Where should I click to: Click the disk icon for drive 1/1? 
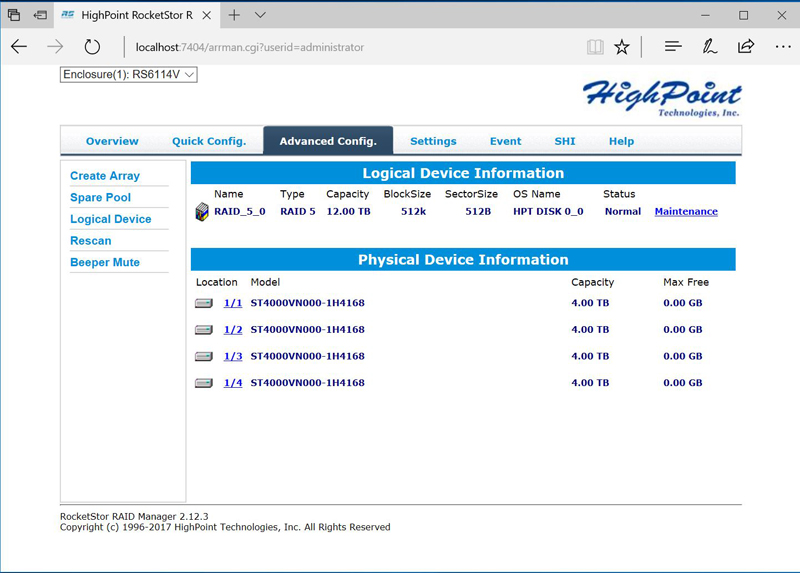point(204,303)
